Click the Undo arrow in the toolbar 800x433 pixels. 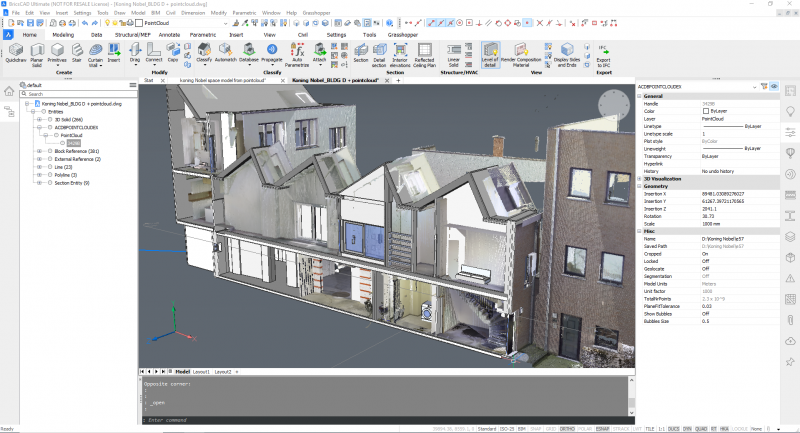click(85, 23)
